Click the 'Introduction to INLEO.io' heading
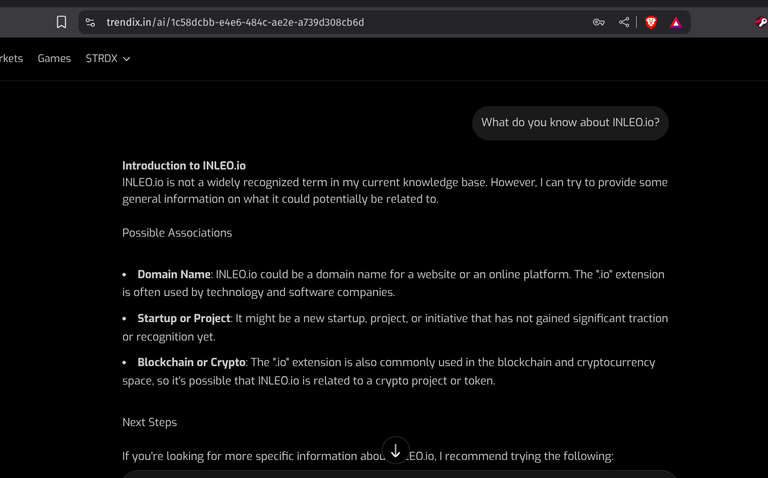Viewport: 768px width, 478px height. (x=184, y=166)
